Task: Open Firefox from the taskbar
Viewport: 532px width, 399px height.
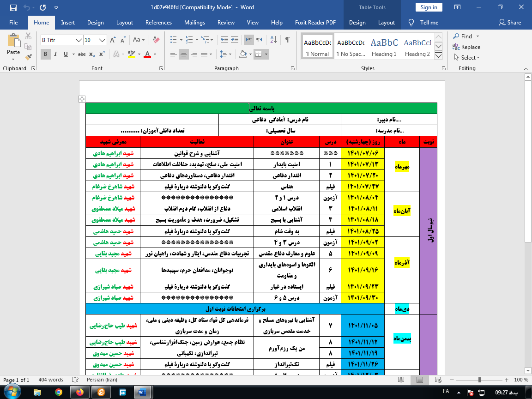Action: point(80,392)
